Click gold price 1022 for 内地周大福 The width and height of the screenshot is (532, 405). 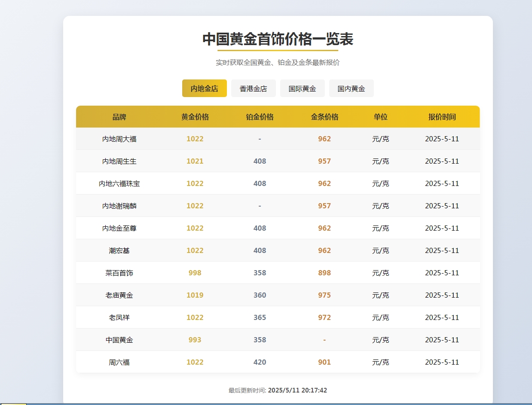(195, 139)
